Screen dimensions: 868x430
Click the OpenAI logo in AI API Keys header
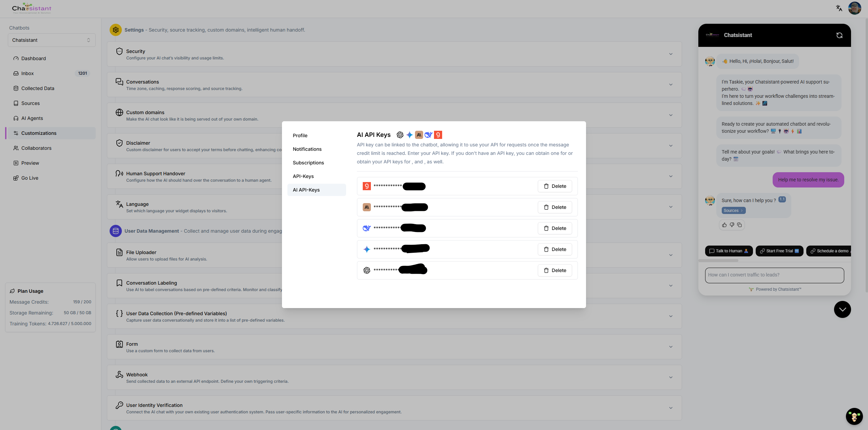(x=400, y=135)
